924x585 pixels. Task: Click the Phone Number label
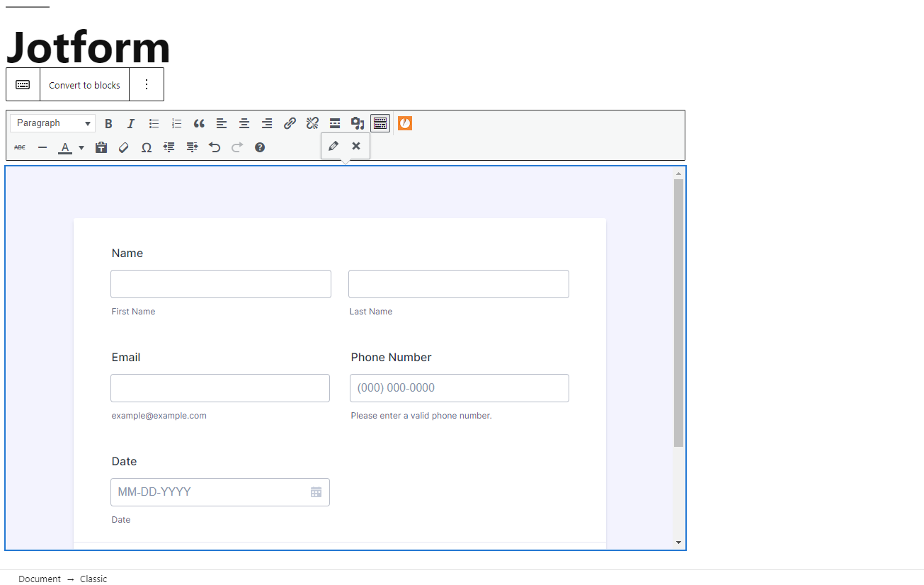tap(392, 358)
